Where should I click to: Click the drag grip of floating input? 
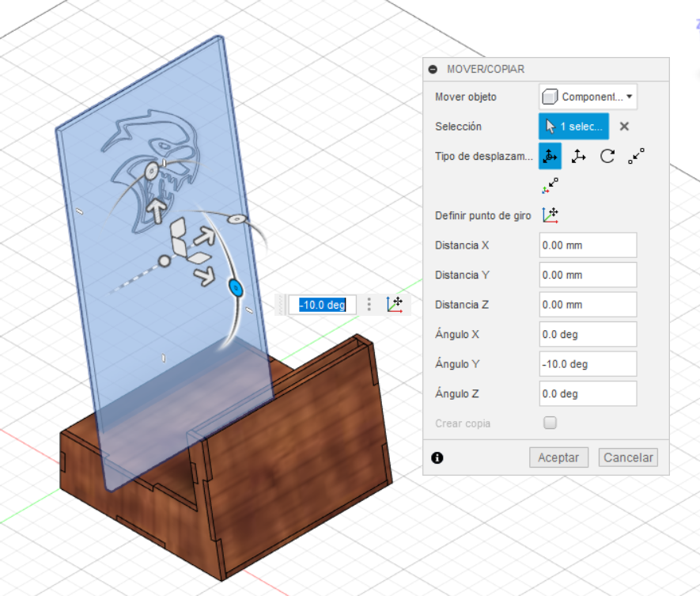(x=281, y=305)
